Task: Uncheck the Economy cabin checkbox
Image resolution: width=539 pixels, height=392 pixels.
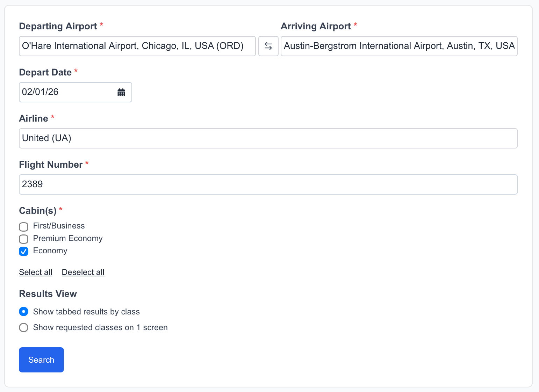Action: pyautogui.click(x=23, y=251)
